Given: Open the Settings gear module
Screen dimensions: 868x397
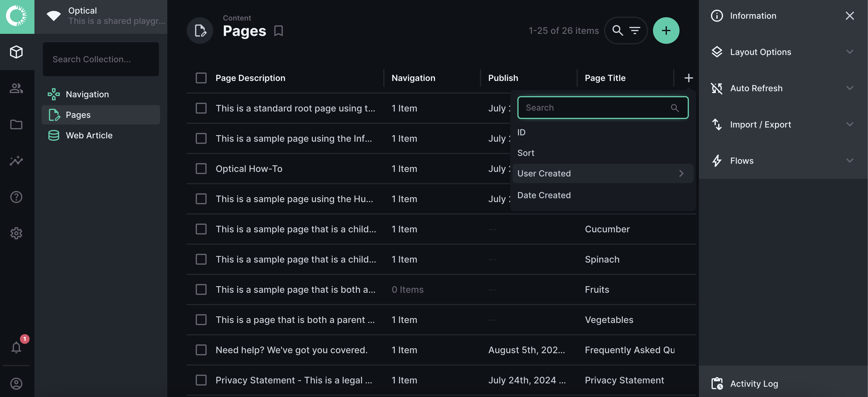Looking at the screenshot, I should (16, 233).
